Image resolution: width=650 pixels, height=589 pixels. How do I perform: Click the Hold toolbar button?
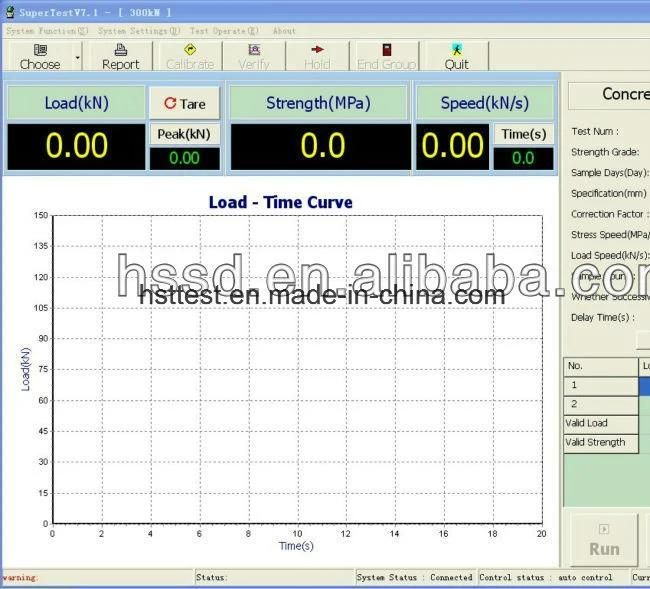pyautogui.click(x=317, y=57)
